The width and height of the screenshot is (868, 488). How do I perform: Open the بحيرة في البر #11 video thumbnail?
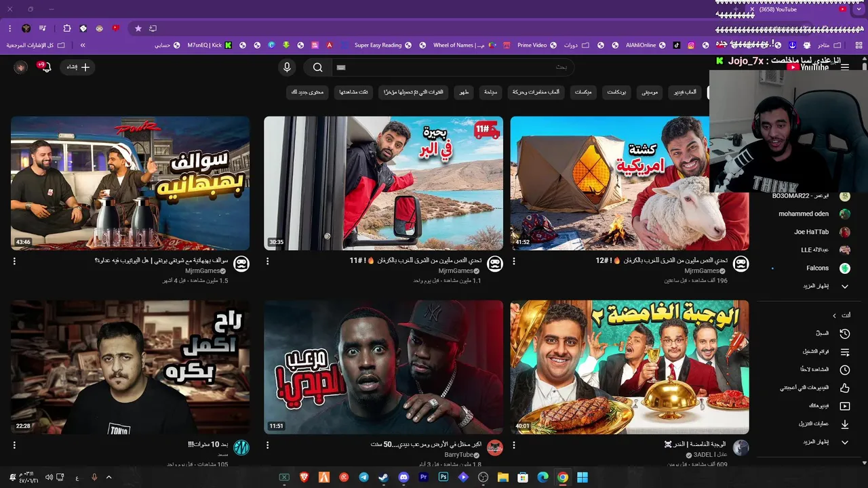pos(383,183)
